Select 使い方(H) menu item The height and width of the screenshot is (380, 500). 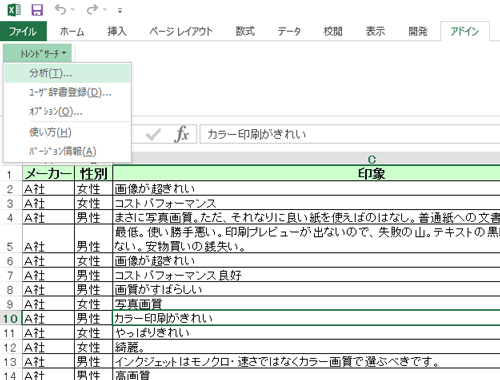[x=67, y=132]
